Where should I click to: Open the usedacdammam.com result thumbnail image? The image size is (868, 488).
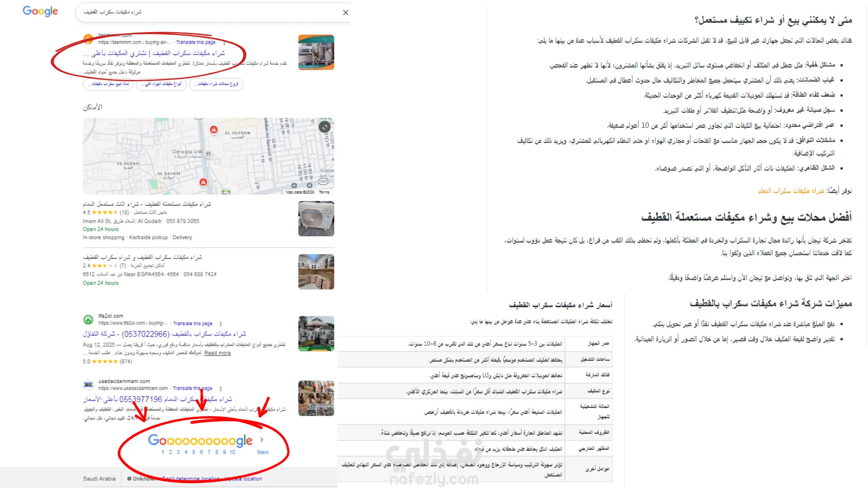[x=316, y=398]
